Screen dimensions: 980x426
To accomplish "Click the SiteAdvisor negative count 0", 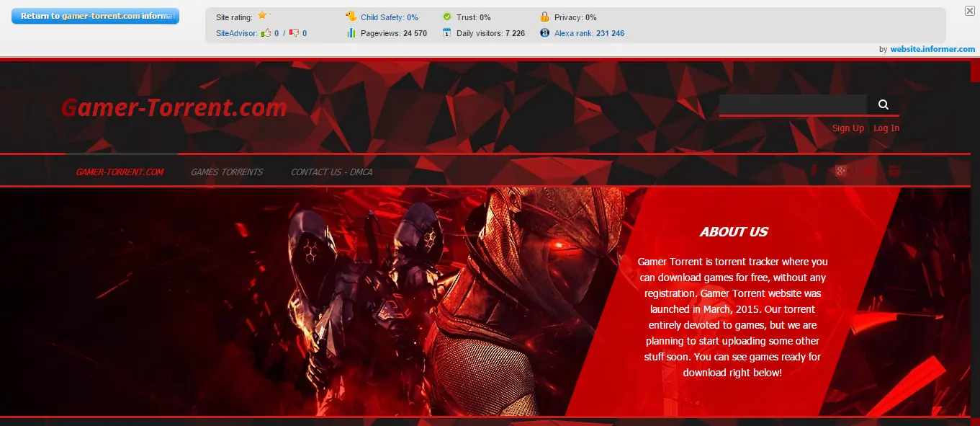I will [305, 33].
